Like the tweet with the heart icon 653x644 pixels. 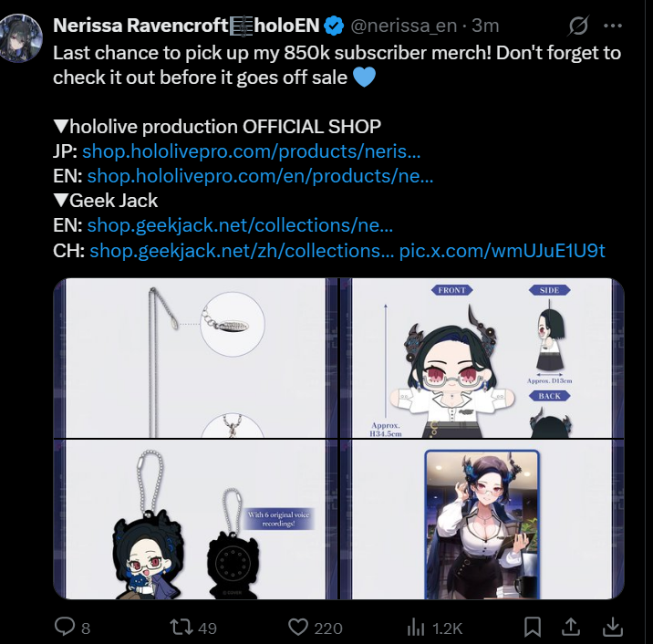tap(298, 627)
